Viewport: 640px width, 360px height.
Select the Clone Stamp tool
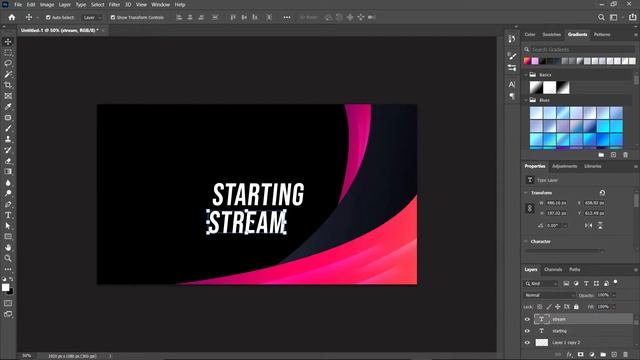[x=8, y=139]
